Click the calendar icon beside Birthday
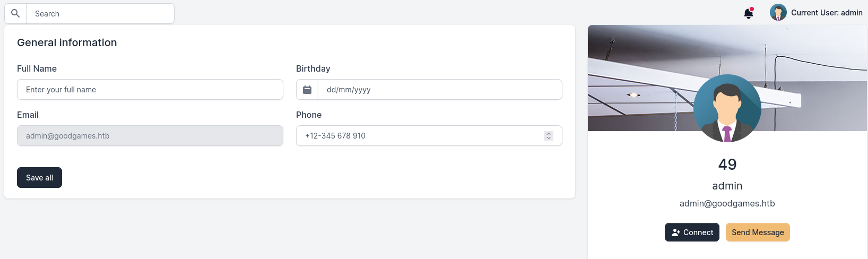Screen dimensions: 868x259 click(x=307, y=90)
